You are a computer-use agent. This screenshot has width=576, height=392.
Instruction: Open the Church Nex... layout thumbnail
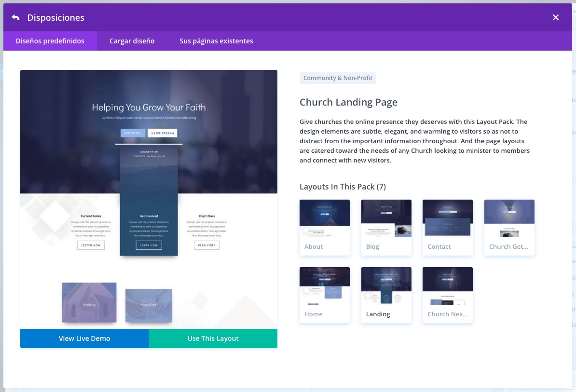coord(448,295)
